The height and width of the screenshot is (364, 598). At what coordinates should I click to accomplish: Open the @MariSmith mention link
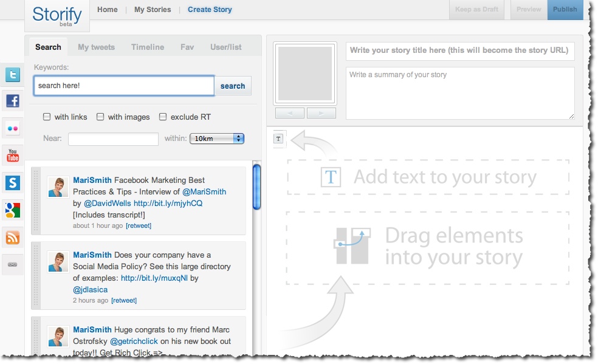coord(204,191)
